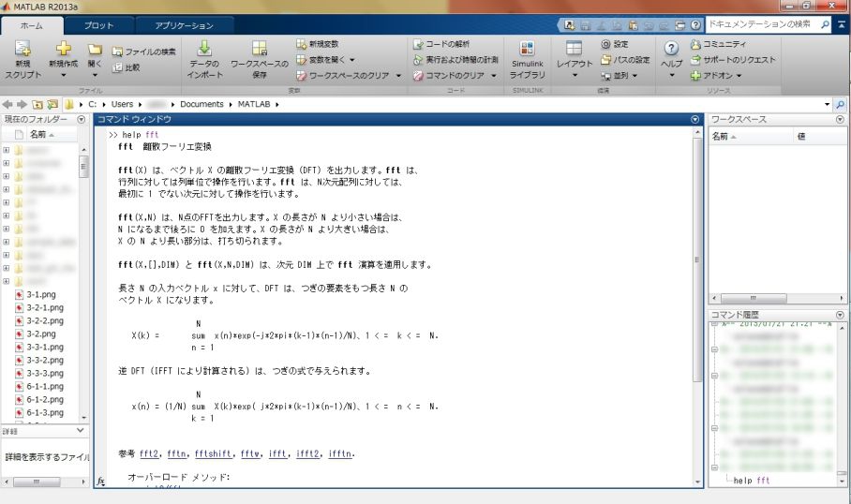This screenshot has width=851, height=504.
Task: Select file 3-2-1.png
Action: pos(45,307)
